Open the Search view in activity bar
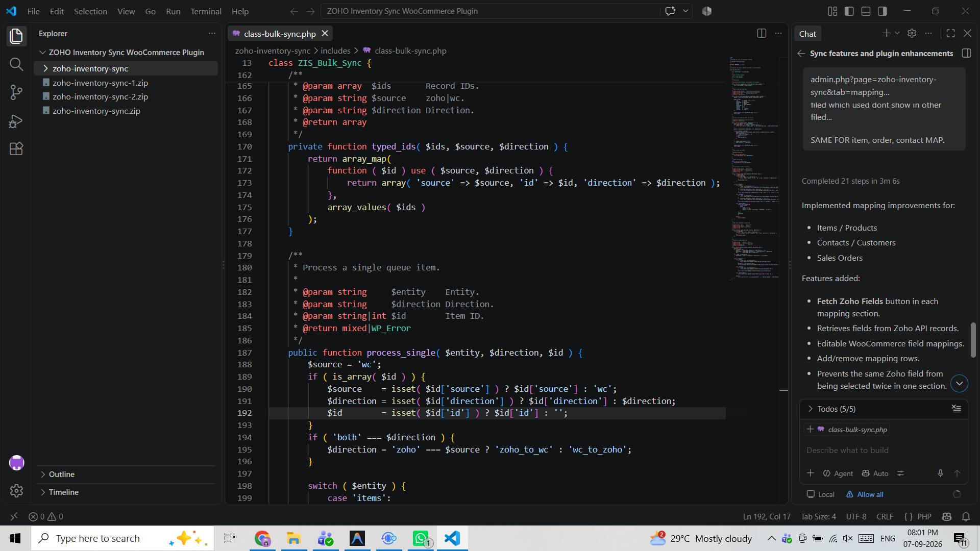This screenshot has width=980, height=551. (x=16, y=64)
